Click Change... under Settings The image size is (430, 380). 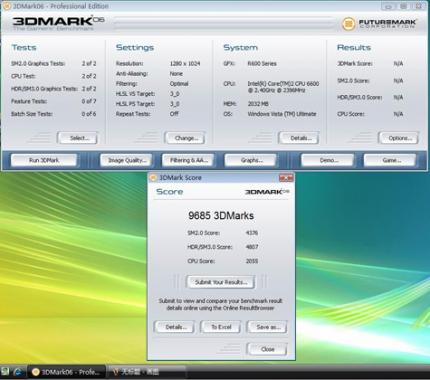pyautogui.click(x=185, y=138)
